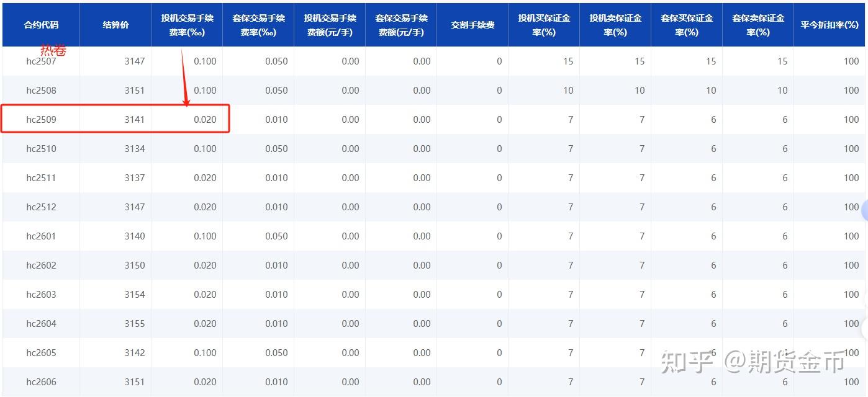Screen dimensions: 868x397
Task: Click hc2606 hedging fee rate 0.010
Action: [276, 382]
